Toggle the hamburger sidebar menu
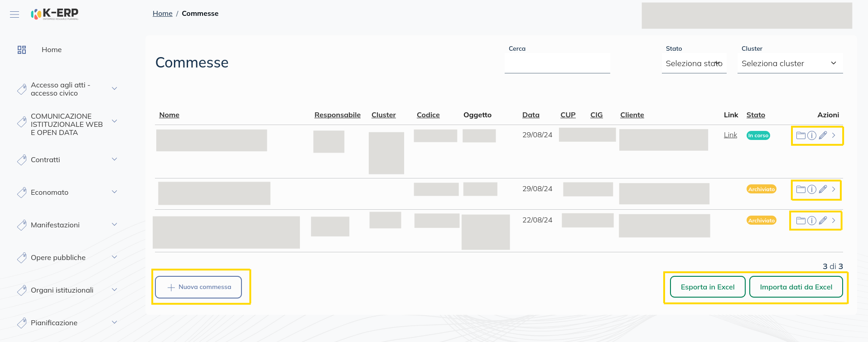The height and width of the screenshot is (342, 868). coord(14,14)
